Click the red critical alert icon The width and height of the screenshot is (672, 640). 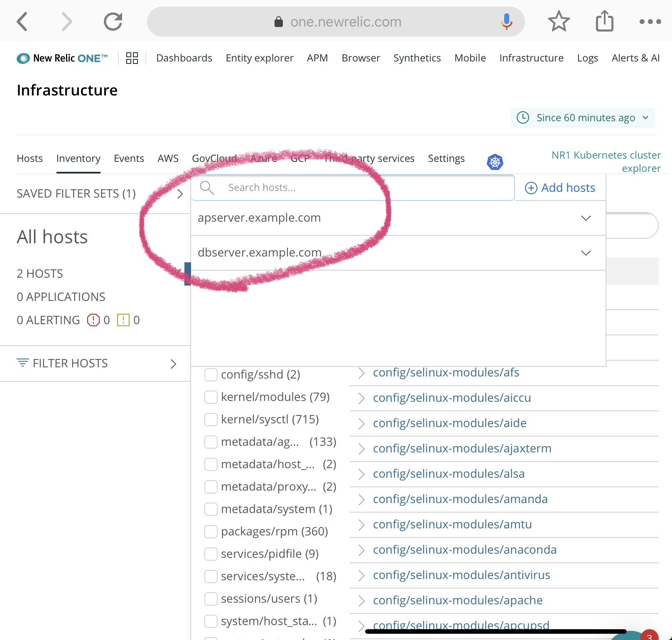(x=93, y=320)
